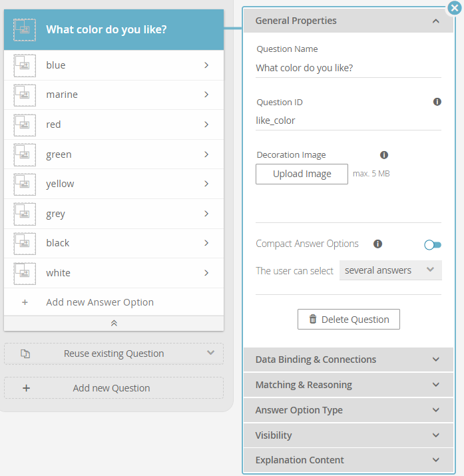
Task: Click the Delete Question button
Action: 349,320
